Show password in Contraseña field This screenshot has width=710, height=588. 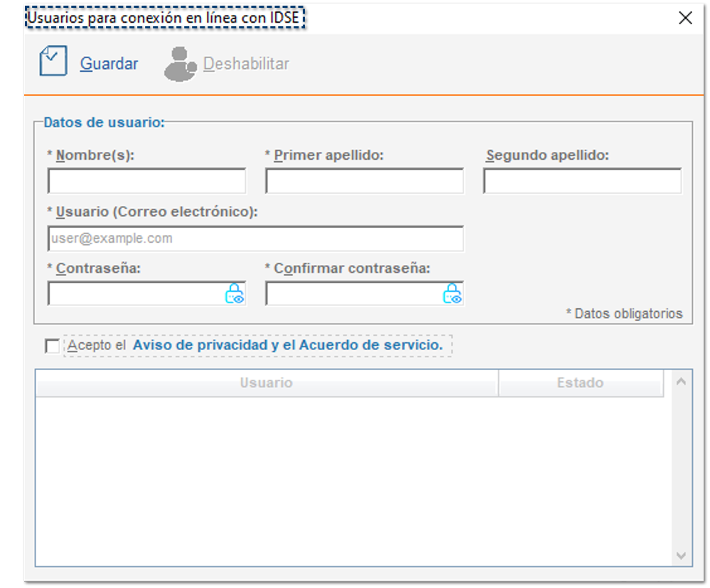point(235,294)
